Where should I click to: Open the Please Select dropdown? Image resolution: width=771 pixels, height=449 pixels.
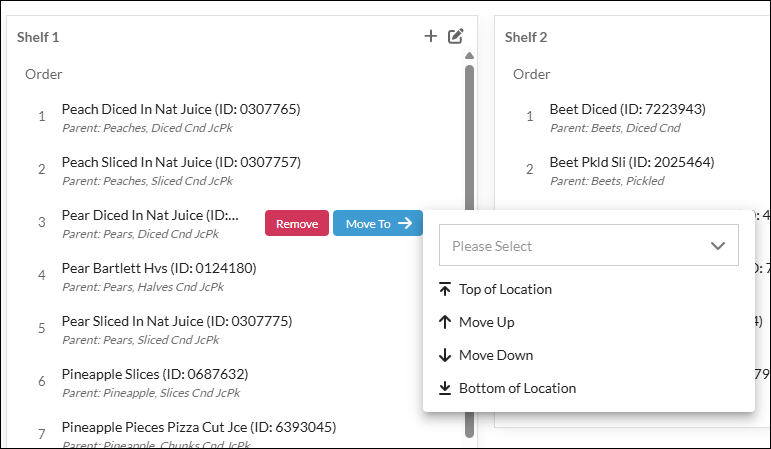tap(589, 245)
